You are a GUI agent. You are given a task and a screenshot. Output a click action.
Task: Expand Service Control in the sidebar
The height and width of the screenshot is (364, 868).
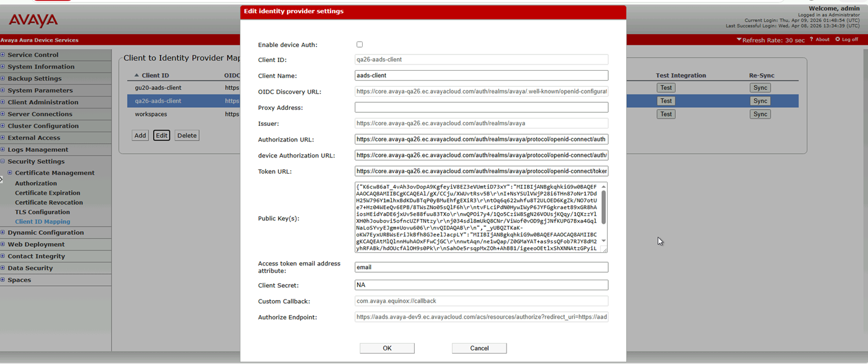[2, 55]
